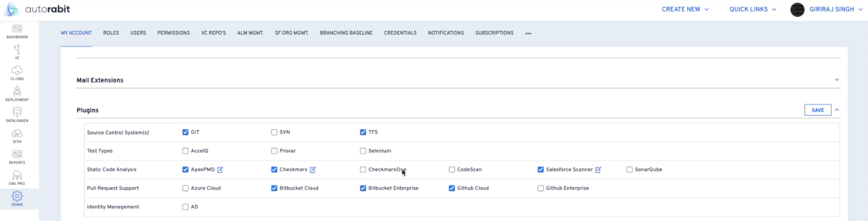The image size is (868, 221).
Task: Tick the SonarQube checkbox
Action: point(629,169)
